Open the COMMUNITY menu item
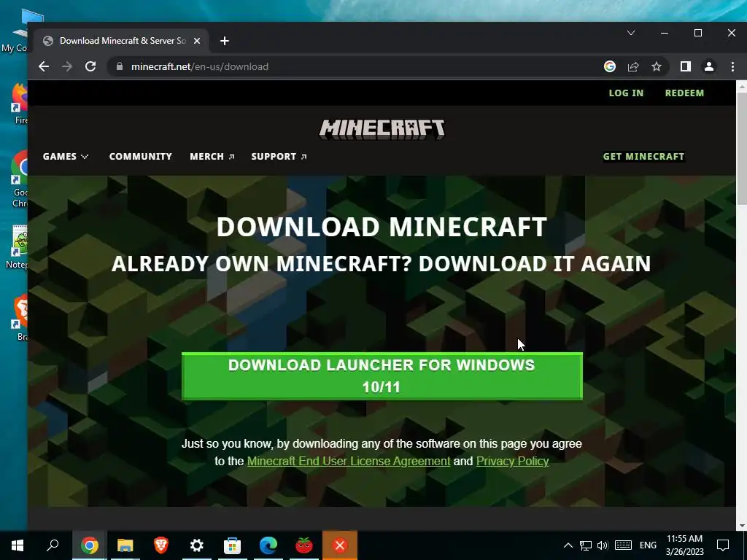Image resolution: width=747 pixels, height=560 pixels. click(x=141, y=156)
